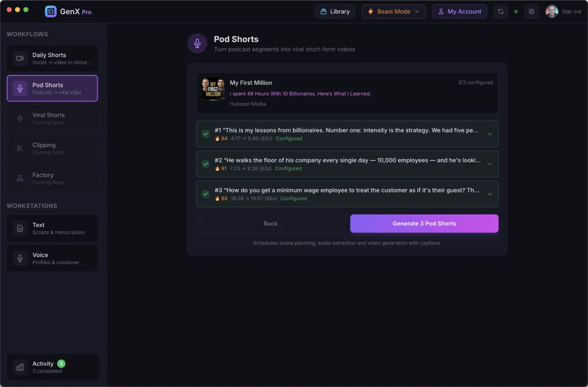Click the Text workstation document icon
This screenshot has width=588, height=387.
coord(20,228)
